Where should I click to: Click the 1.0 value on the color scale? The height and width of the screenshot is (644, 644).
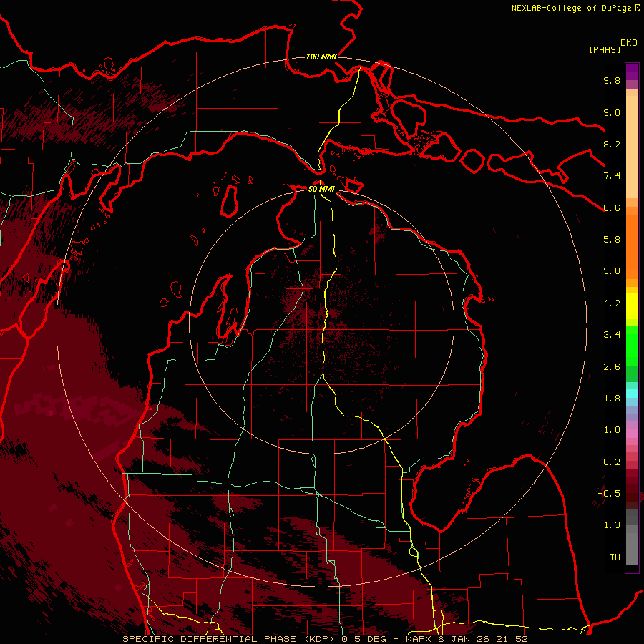[x=612, y=430]
